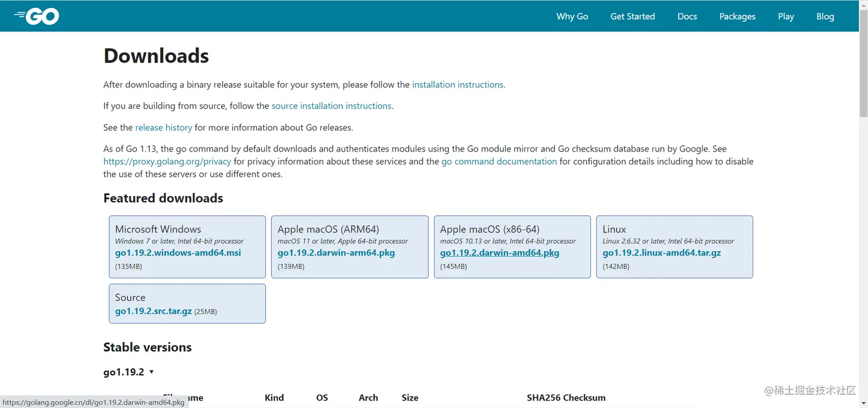Download go1.19.2.windows-amd64.msi

point(178,252)
